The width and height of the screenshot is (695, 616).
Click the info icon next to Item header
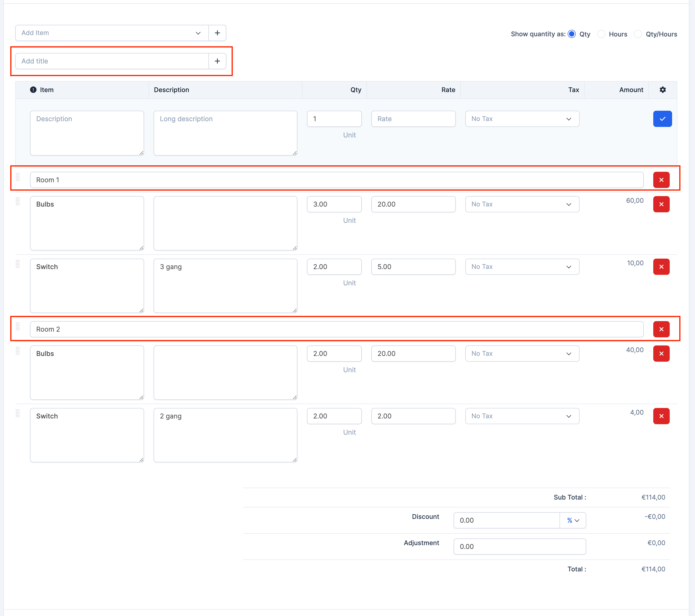pyautogui.click(x=33, y=90)
